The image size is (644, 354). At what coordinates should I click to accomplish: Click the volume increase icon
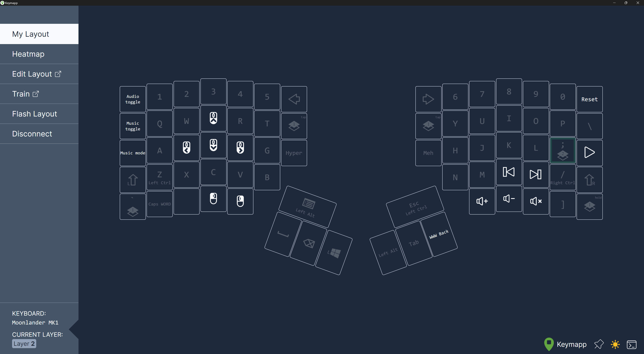481,201
